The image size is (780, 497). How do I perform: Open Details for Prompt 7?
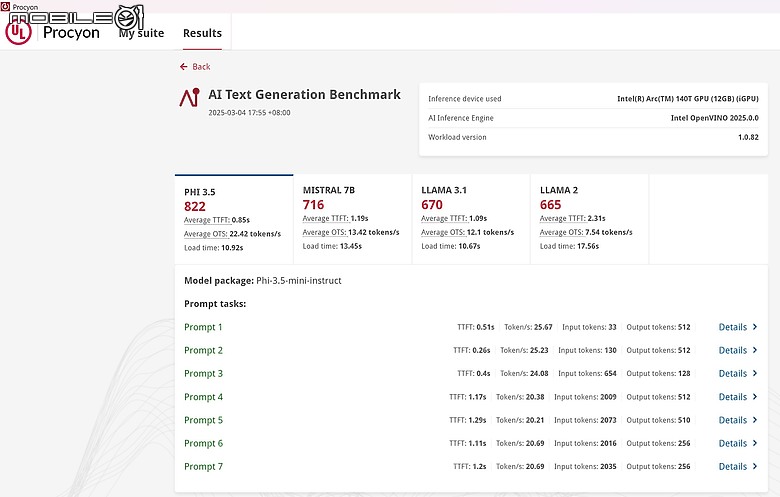click(x=738, y=467)
